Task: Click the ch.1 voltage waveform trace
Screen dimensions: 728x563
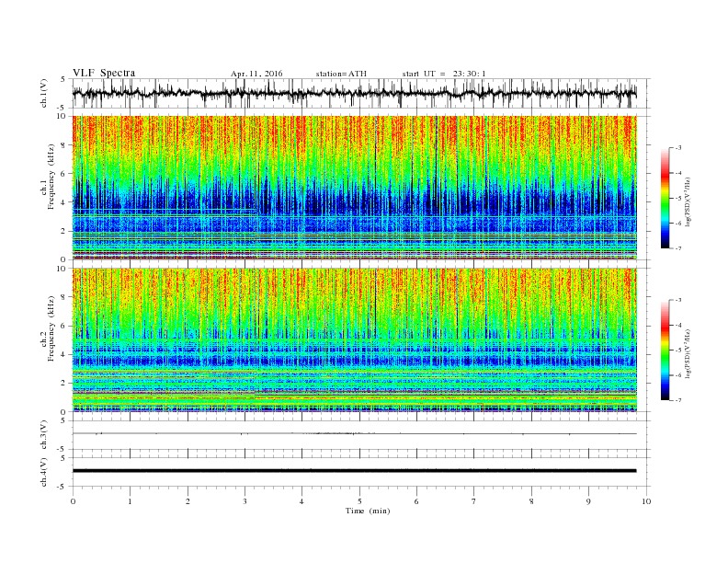Action: pos(354,93)
